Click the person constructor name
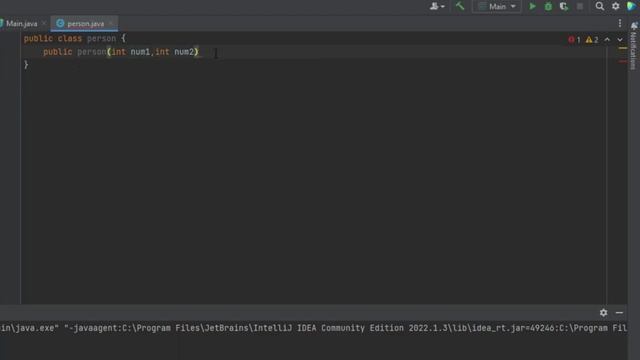The width and height of the screenshot is (640, 360). point(91,52)
